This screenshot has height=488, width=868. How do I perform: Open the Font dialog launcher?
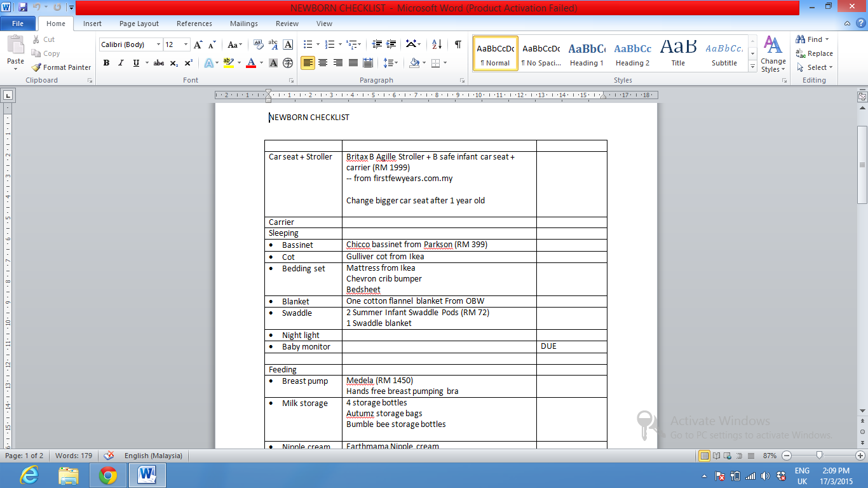coord(291,81)
